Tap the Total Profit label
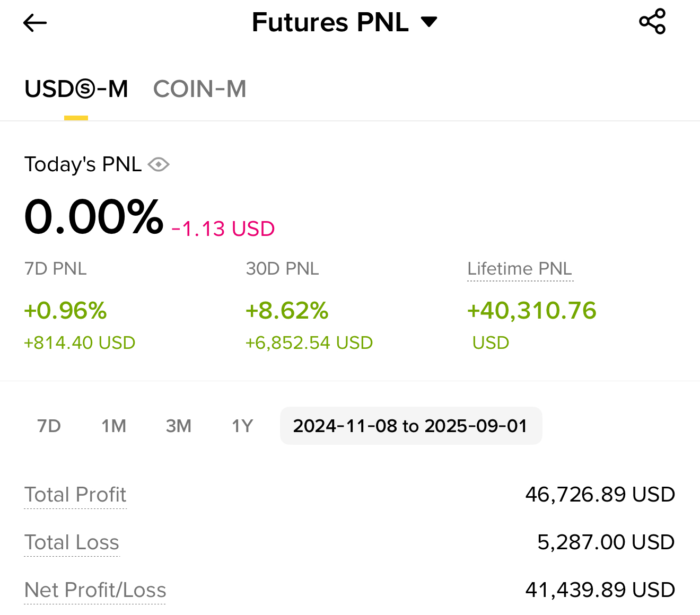The width and height of the screenshot is (700, 615). (75, 495)
